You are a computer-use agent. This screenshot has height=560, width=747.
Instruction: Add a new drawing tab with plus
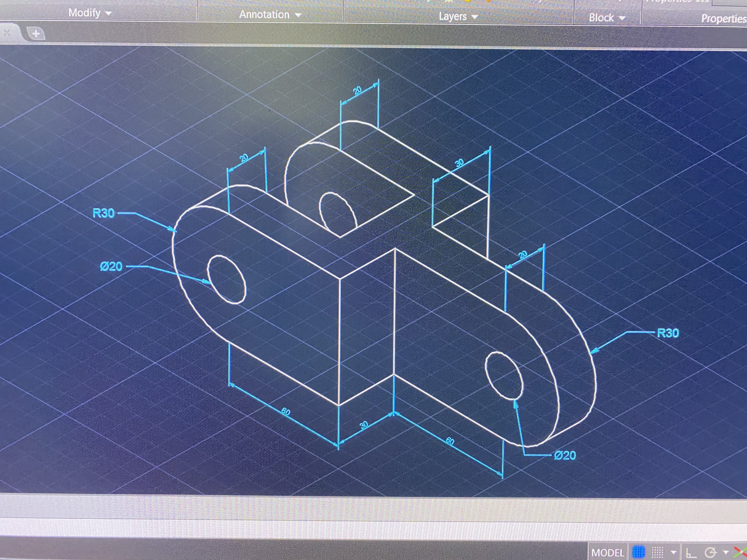coord(36,33)
